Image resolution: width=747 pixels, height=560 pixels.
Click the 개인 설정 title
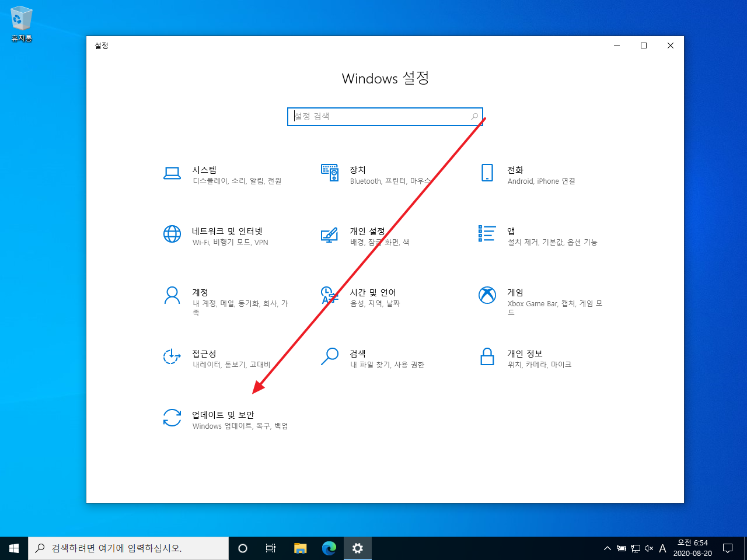[x=368, y=231]
